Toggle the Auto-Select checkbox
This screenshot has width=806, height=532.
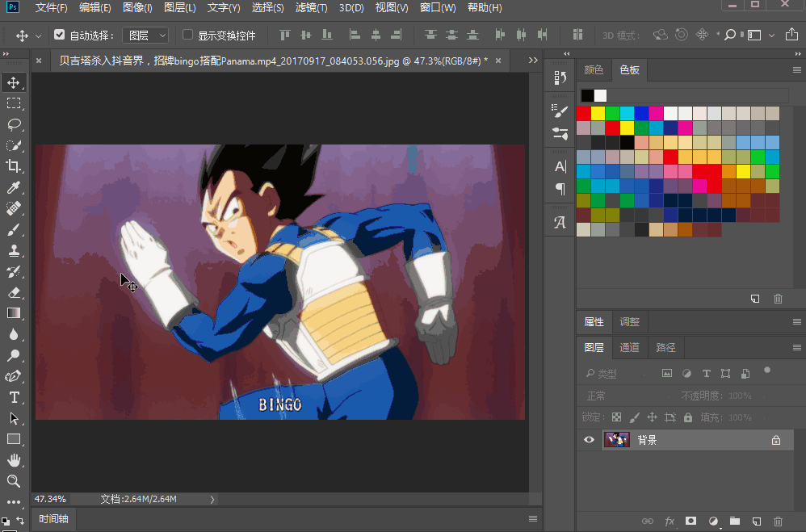pos(60,35)
